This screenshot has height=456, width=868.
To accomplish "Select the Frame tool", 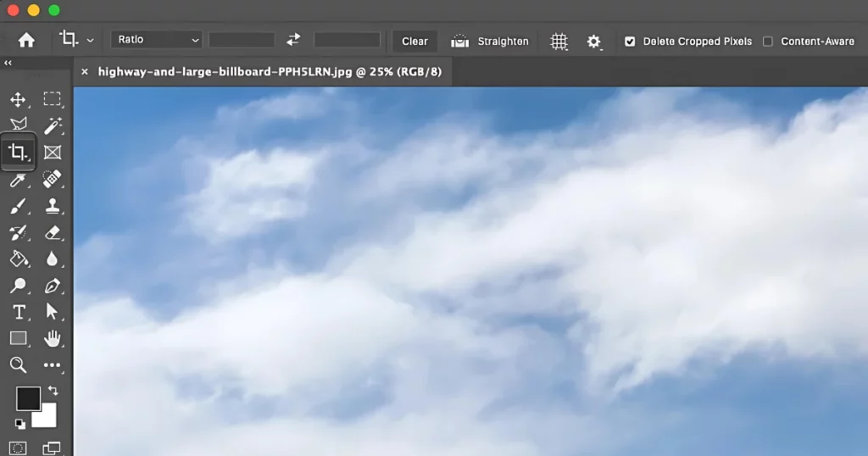I will click(52, 153).
